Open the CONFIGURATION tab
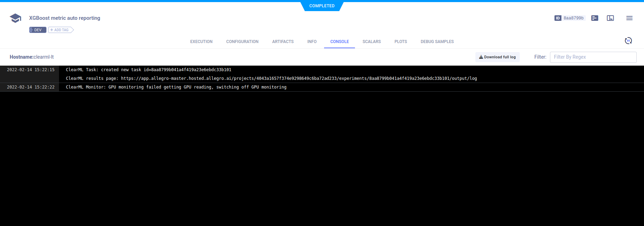 tap(242, 42)
